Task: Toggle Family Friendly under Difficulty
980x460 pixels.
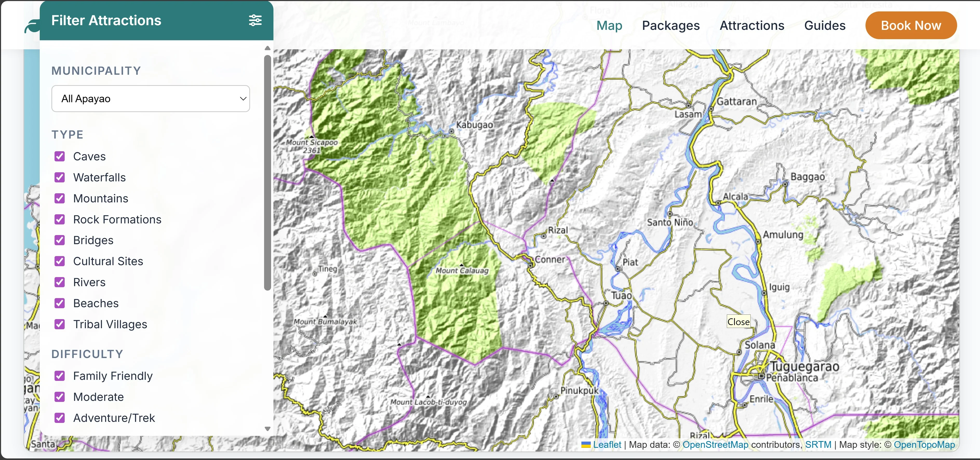Action: 60,376
